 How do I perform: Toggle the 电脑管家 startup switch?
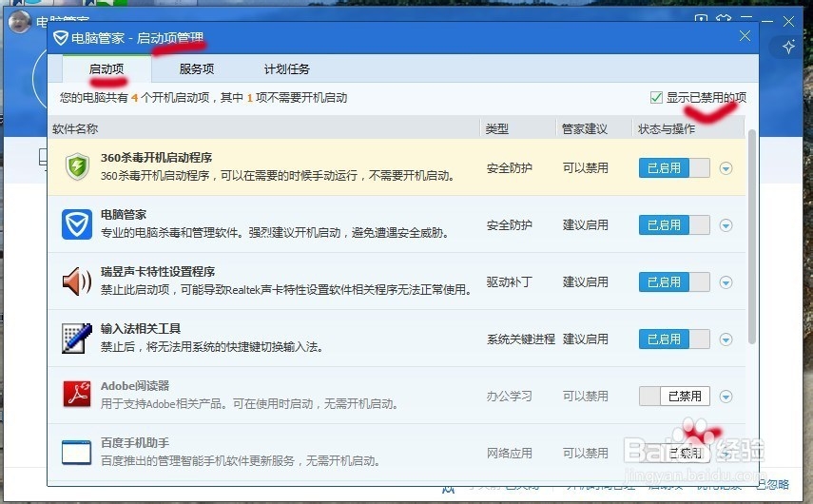tap(674, 225)
